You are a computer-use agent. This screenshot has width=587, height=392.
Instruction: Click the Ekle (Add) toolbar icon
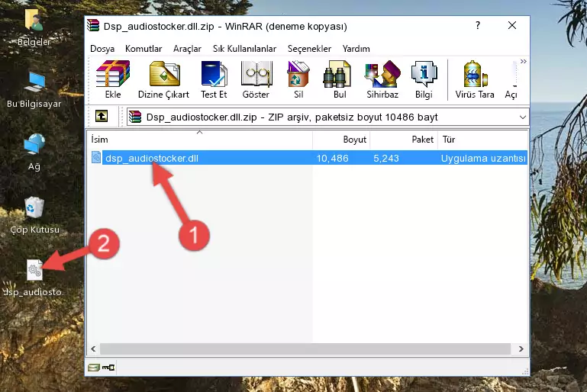point(113,79)
